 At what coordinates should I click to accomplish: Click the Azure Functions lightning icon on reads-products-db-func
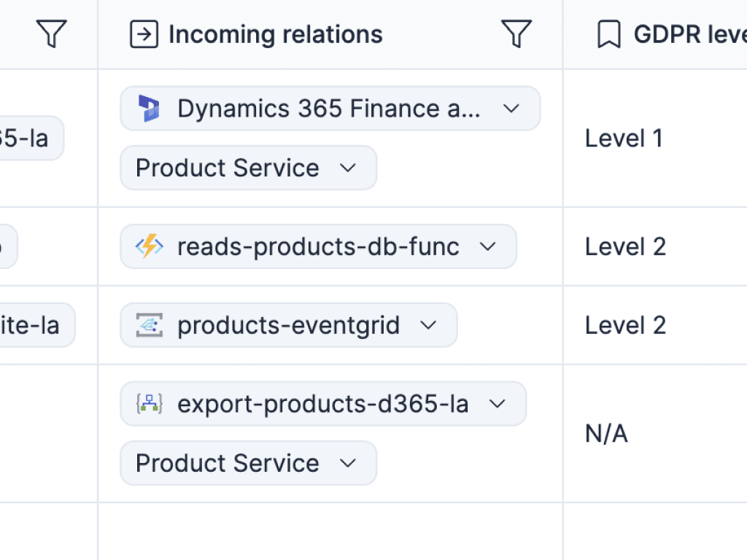pos(148,246)
